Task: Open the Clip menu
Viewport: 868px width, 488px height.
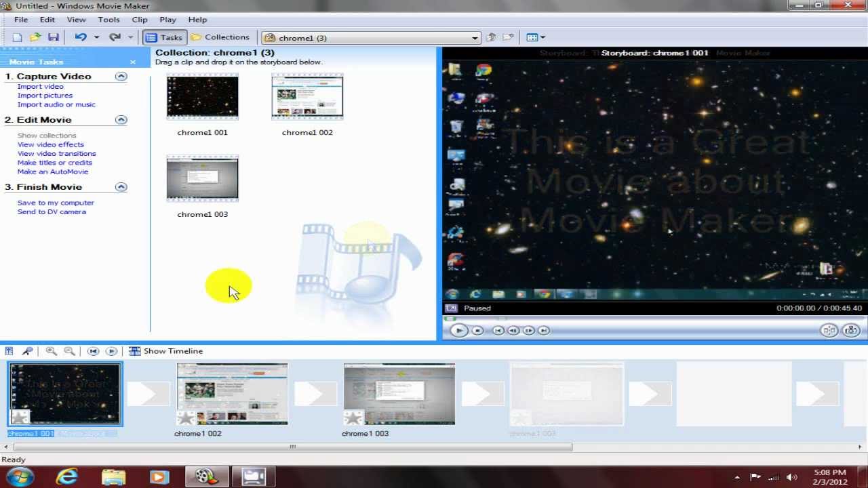Action: pos(140,20)
